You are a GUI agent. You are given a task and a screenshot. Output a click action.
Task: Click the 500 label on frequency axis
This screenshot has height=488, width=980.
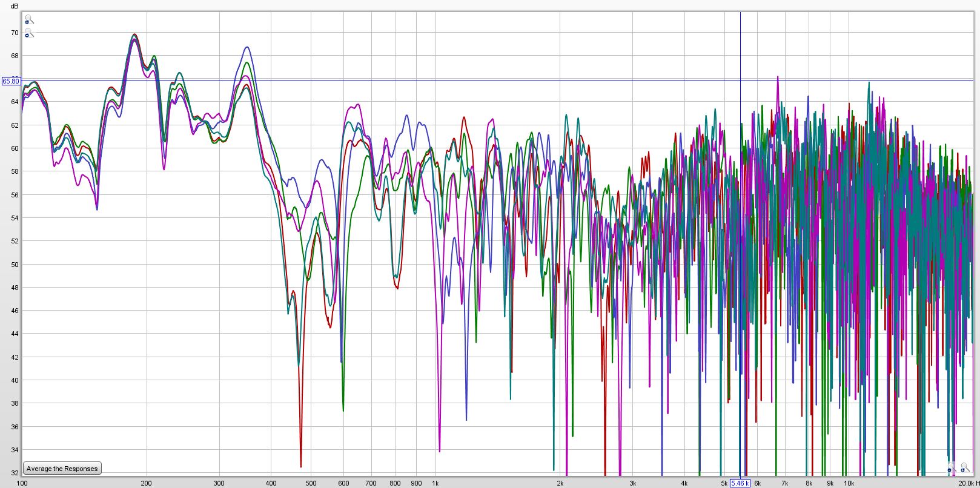coord(310,483)
